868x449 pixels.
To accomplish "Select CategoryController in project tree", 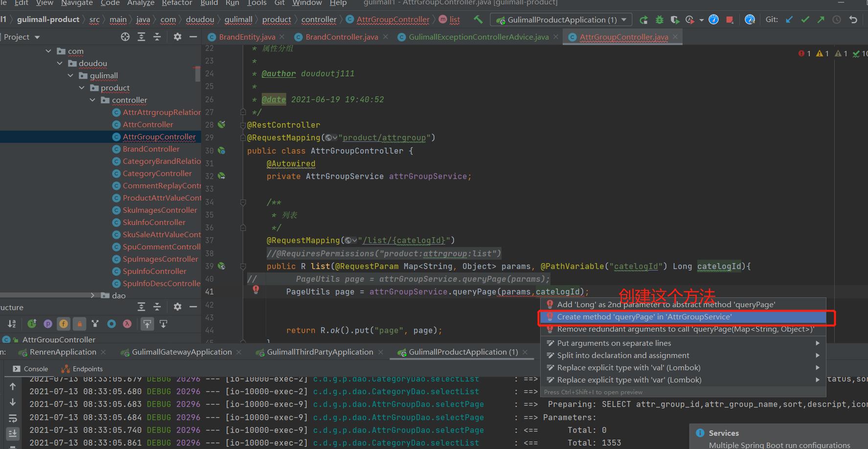I will [157, 173].
